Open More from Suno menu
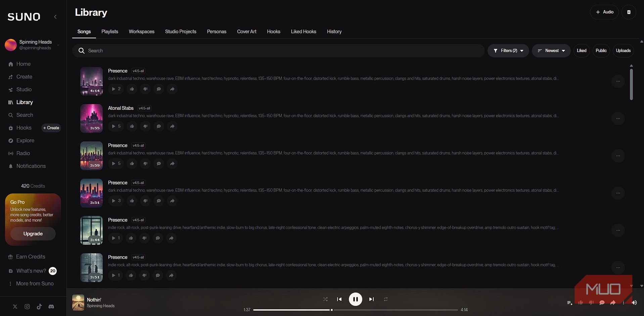Image resolution: width=644 pixels, height=316 pixels. (x=31, y=284)
